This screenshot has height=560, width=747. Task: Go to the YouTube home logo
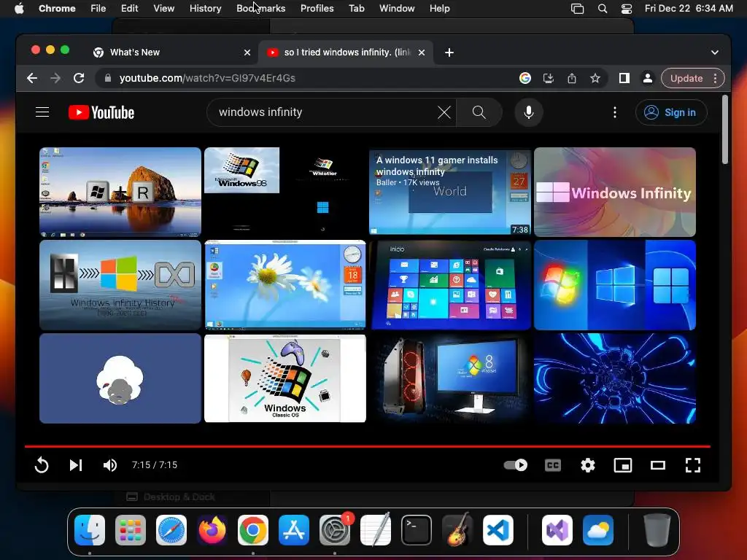101,112
